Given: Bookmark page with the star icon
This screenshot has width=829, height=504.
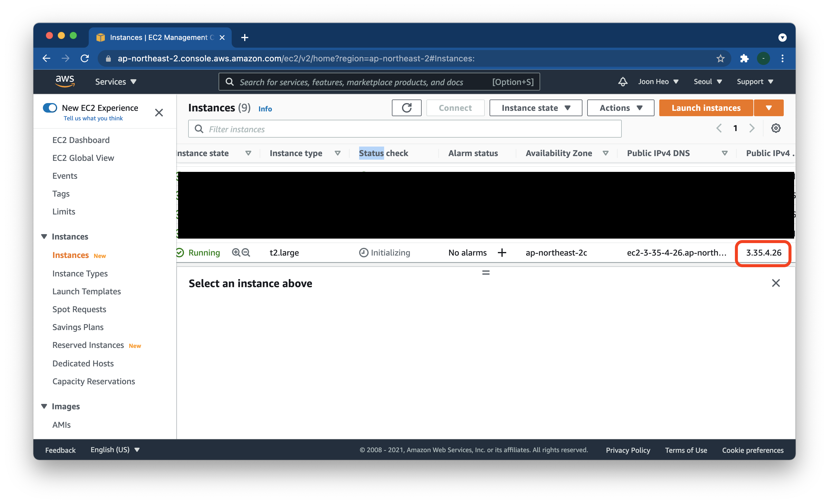Looking at the screenshot, I should coord(720,59).
